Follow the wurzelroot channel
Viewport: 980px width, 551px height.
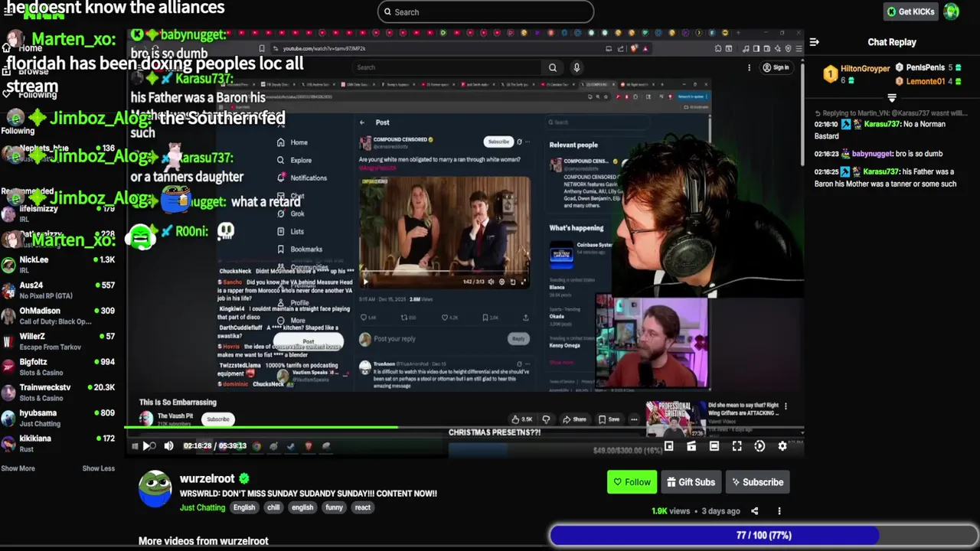(632, 482)
